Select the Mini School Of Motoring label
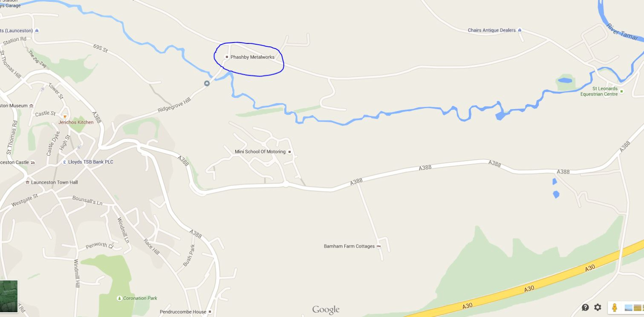The width and height of the screenshot is (644, 317). pos(260,152)
